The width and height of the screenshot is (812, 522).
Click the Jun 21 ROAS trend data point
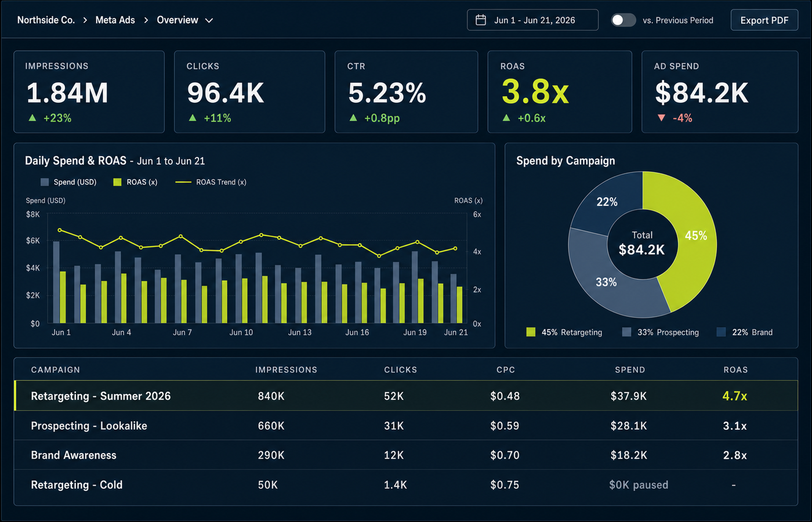pyautogui.click(x=455, y=248)
